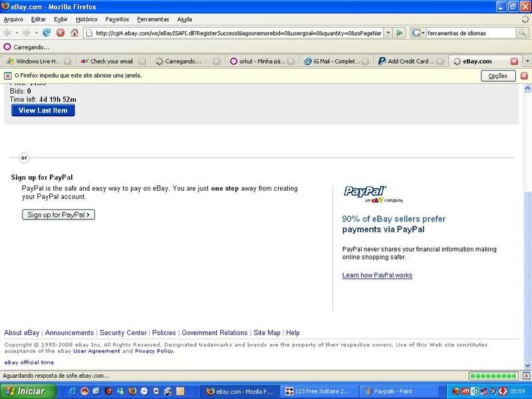Open the About eBay footer link
Image resolution: width=532 pixels, height=399 pixels.
click(22, 333)
